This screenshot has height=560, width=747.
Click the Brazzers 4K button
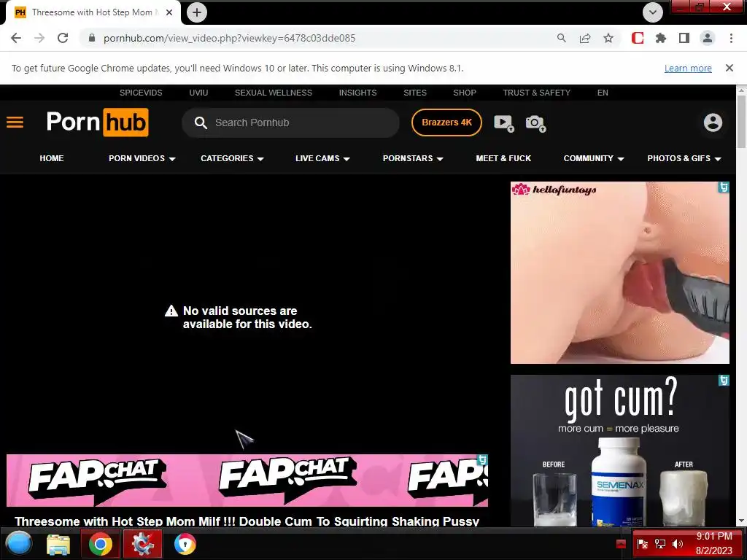click(x=446, y=122)
